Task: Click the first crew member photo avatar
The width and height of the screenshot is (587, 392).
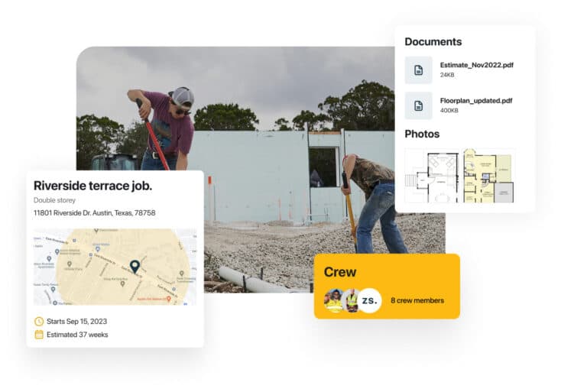Action: [333, 300]
